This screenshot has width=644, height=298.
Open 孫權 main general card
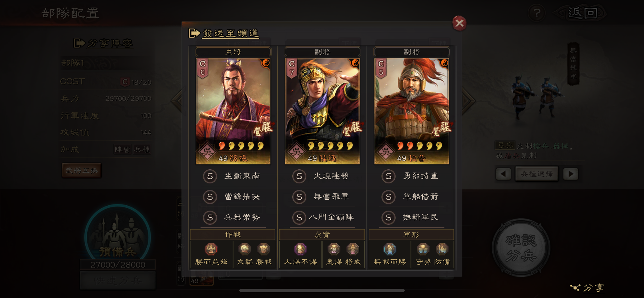click(233, 111)
